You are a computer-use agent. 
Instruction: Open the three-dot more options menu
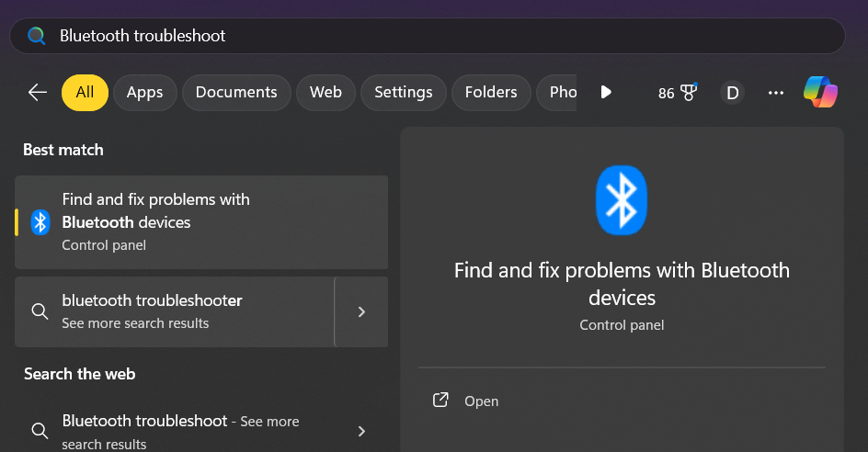pyautogui.click(x=775, y=93)
